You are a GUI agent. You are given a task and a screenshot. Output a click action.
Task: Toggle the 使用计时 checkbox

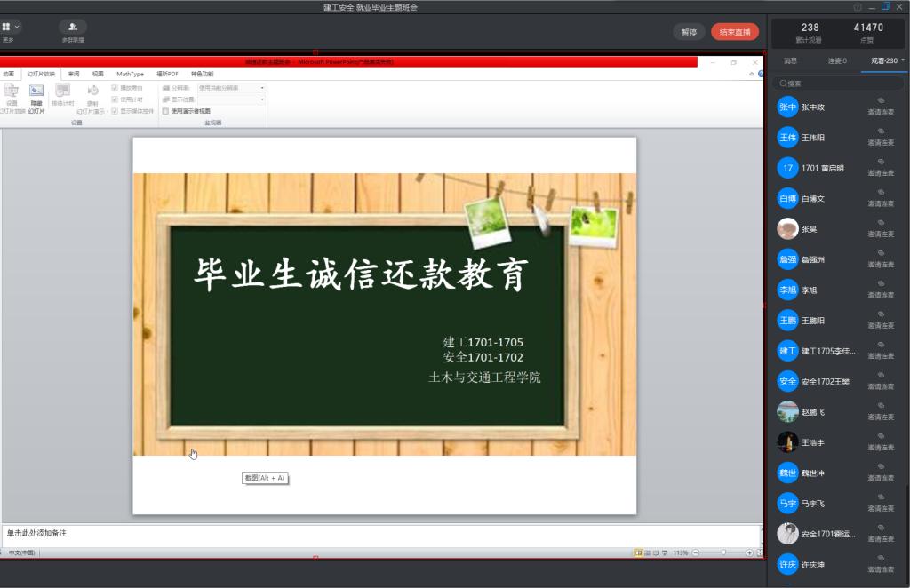point(115,99)
